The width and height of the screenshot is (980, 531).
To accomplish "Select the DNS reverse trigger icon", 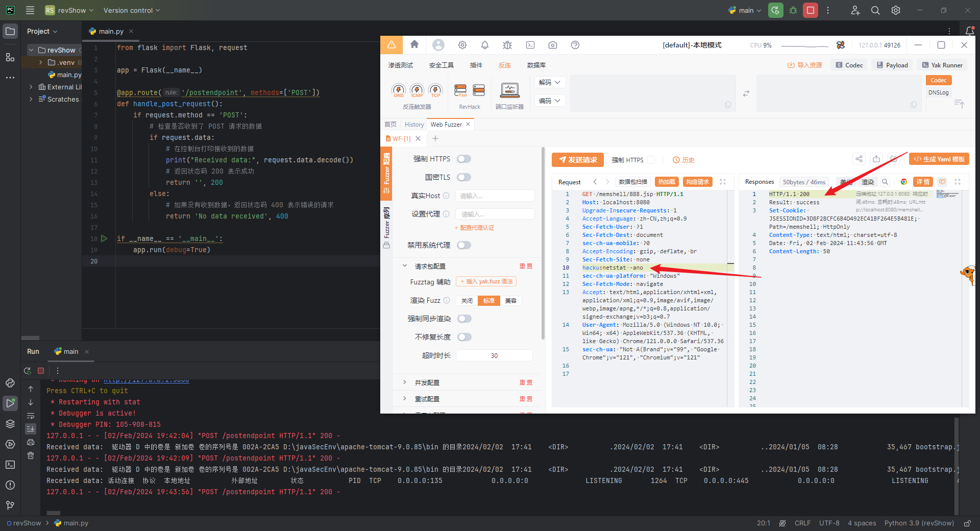I will pos(399,90).
